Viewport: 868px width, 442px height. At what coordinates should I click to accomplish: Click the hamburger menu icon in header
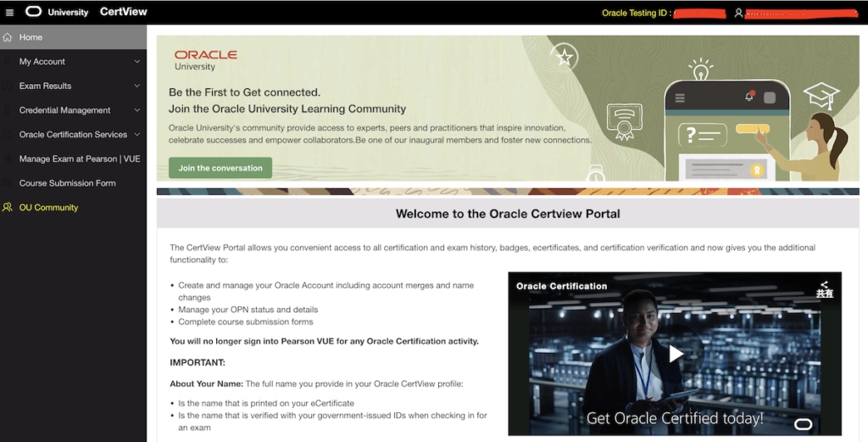[9, 12]
